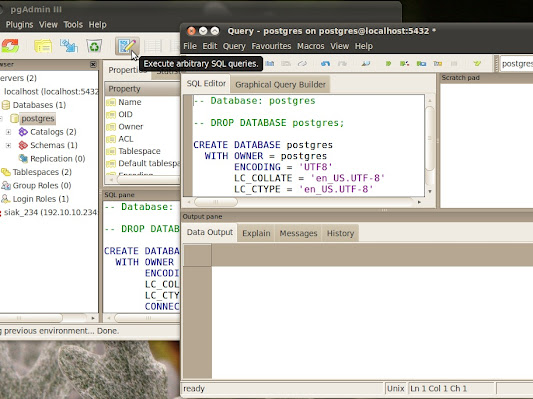Select the OID property row
The image size is (533, 399).
[x=142, y=114]
